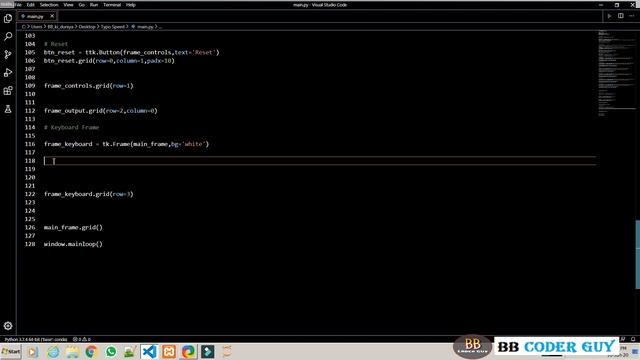
Task: Click the '# Reset' comment line
Action: (x=56, y=44)
